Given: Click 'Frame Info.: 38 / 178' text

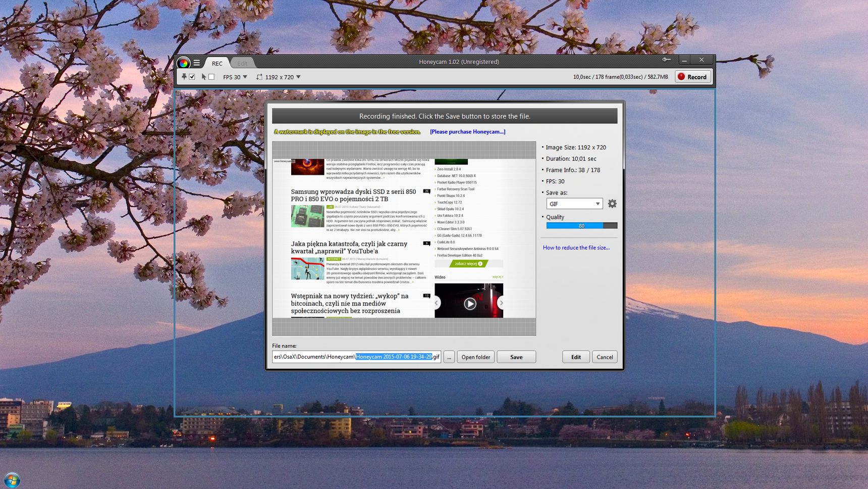Looking at the screenshot, I should (573, 170).
